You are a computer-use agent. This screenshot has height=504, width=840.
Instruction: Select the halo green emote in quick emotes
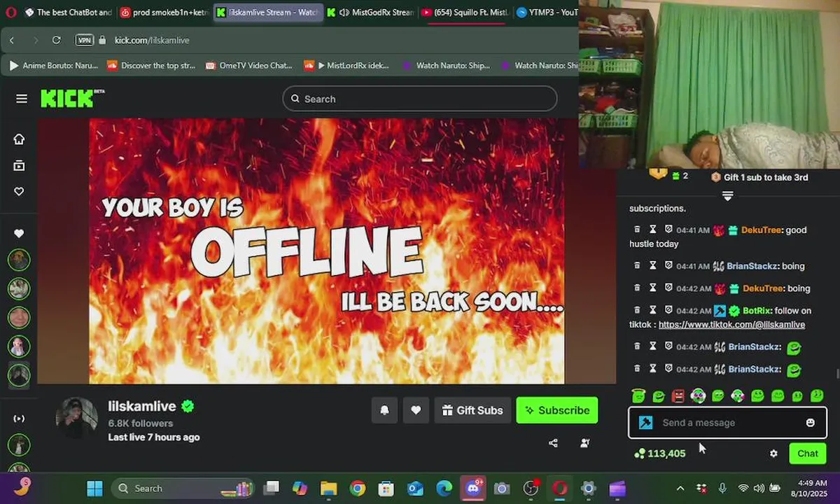(638, 396)
